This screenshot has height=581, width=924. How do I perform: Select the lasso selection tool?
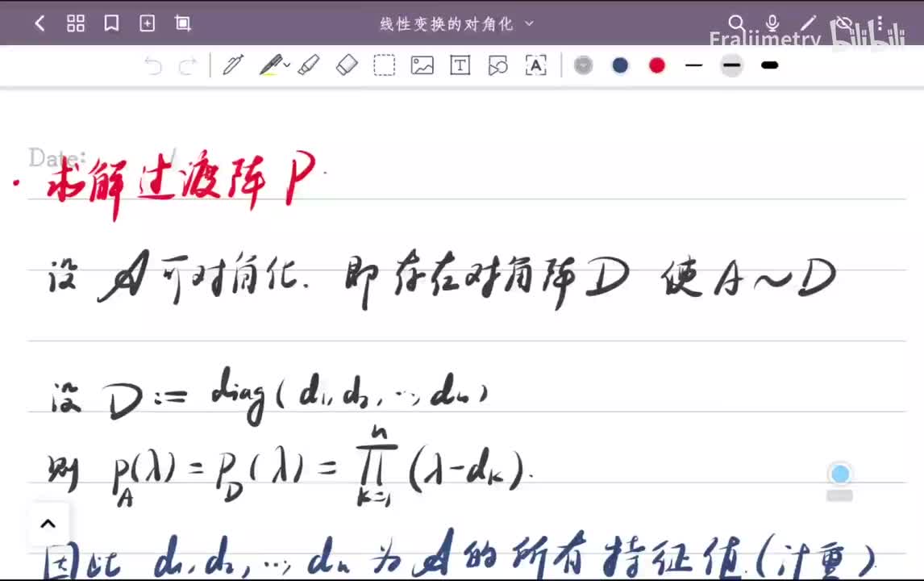(x=385, y=65)
